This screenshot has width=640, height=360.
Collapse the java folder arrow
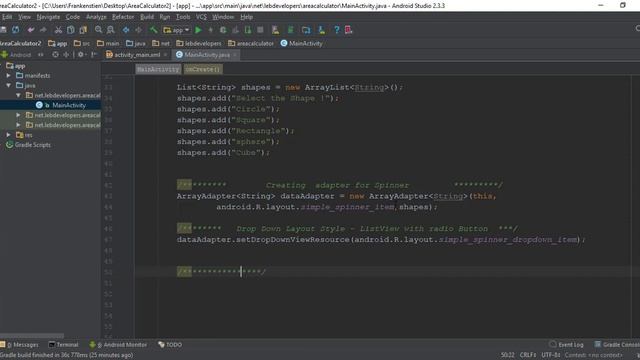9,85
